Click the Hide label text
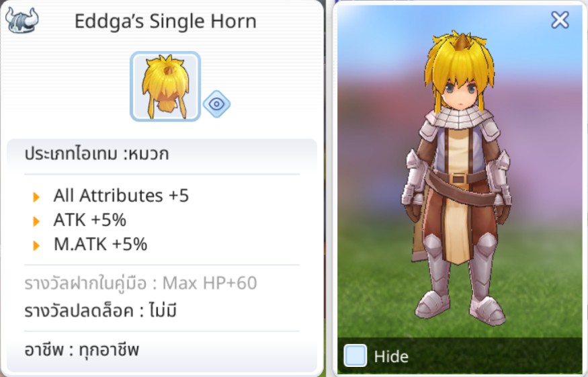 391,356
